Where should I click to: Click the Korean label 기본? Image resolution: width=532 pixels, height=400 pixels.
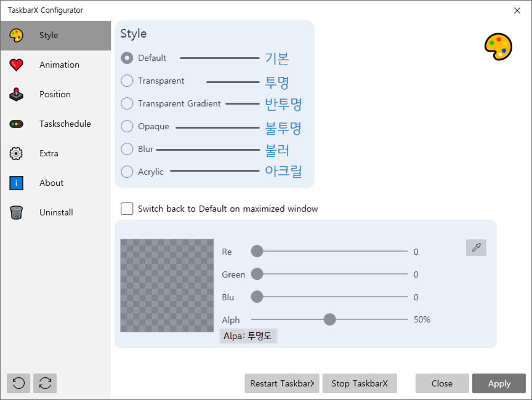pos(277,58)
